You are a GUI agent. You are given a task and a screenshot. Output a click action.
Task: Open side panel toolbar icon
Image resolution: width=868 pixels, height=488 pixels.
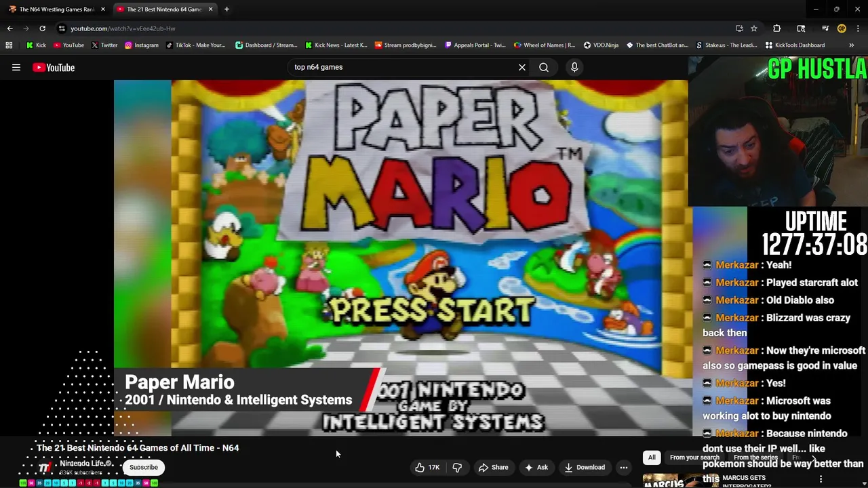point(801,28)
